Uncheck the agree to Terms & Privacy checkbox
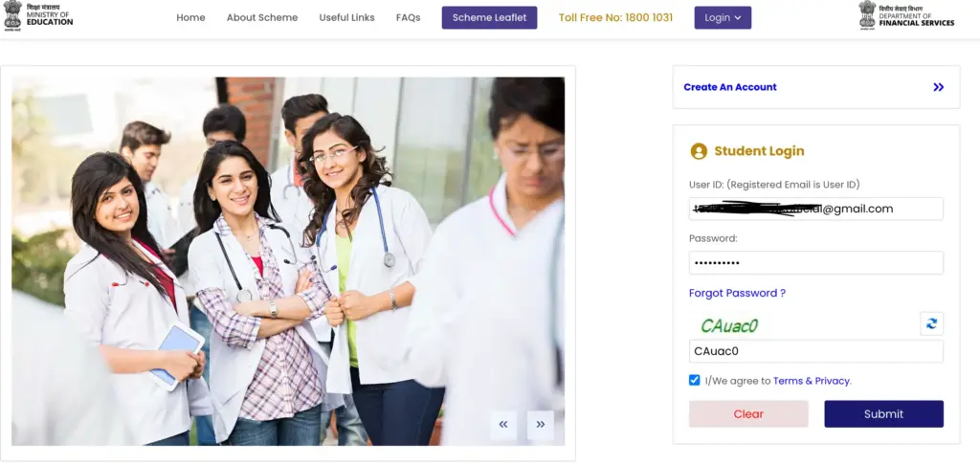The height and width of the screenshot is (465, 980). 695,380
